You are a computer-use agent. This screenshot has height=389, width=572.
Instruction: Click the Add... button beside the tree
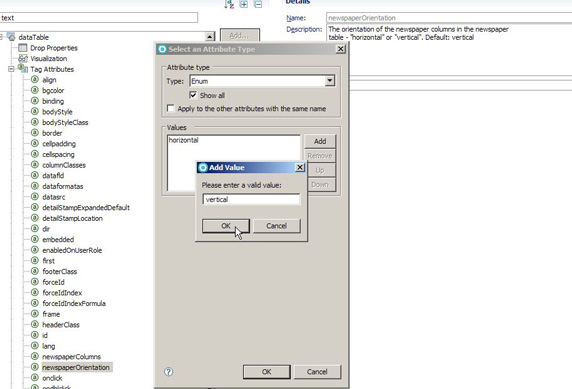pos(240,36)
